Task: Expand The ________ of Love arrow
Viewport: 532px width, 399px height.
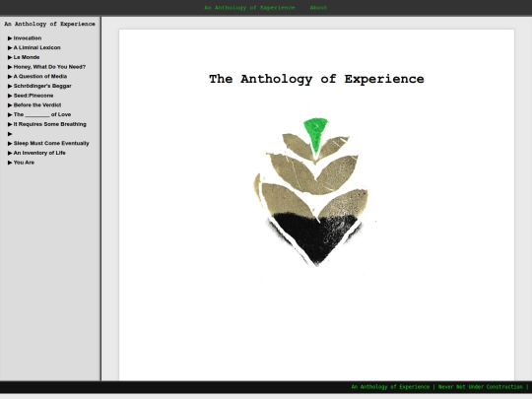Action: (x=10, y=114)
